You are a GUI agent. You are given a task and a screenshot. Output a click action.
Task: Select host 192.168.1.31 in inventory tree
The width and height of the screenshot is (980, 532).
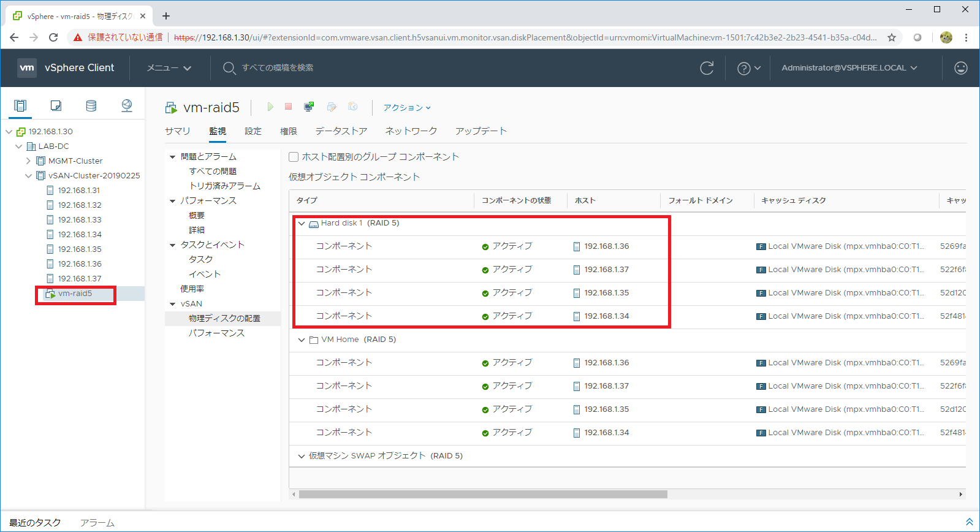pos(78,190)
